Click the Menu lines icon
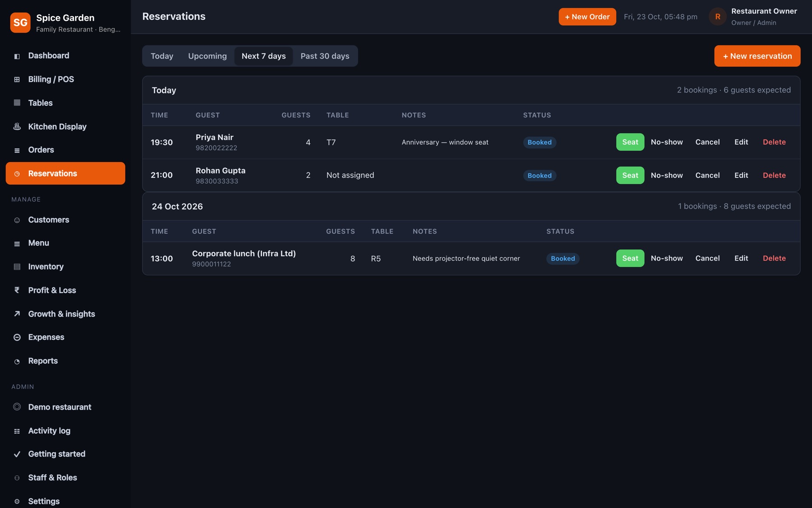This screenshot has height=508, width=812. coord(17,243)
